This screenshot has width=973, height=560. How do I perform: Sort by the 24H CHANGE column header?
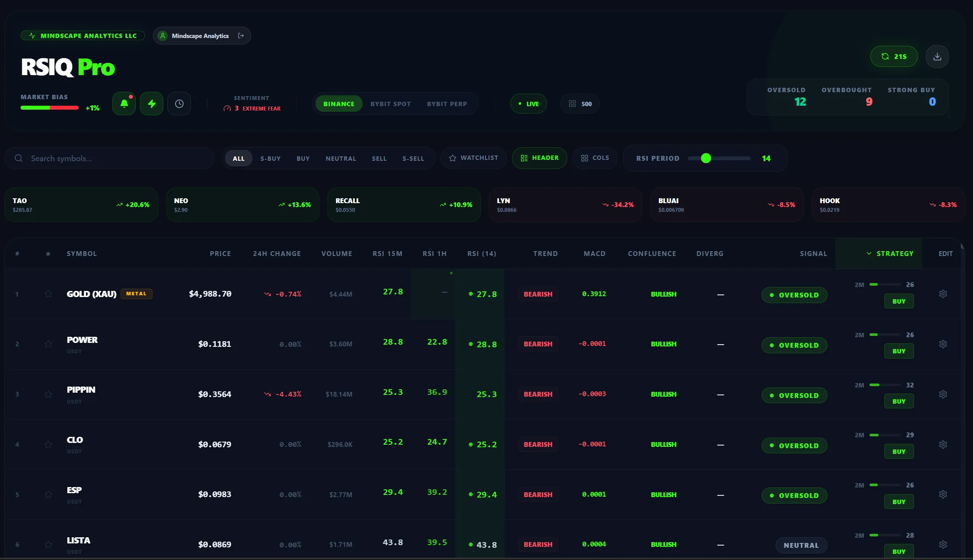tap(277, 254)
